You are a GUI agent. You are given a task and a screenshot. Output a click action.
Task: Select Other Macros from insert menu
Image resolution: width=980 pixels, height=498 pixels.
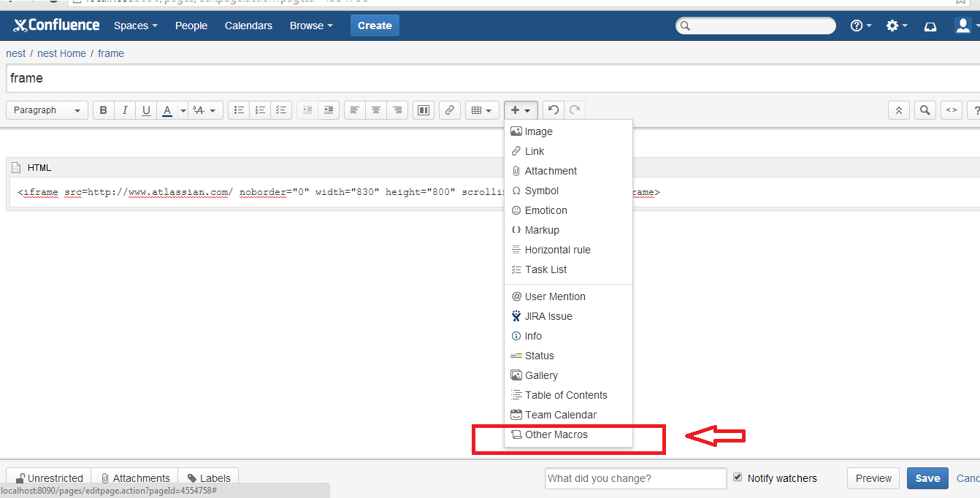click(556, 434)
